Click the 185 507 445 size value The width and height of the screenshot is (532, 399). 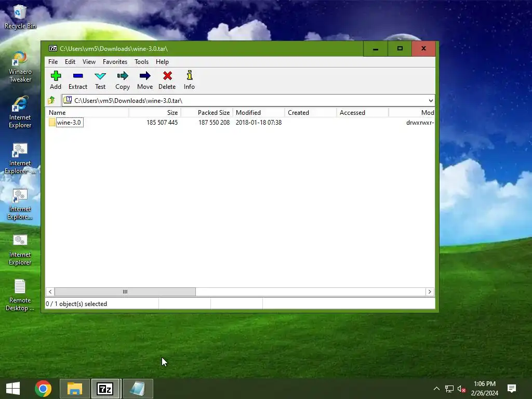pos(162,123)
